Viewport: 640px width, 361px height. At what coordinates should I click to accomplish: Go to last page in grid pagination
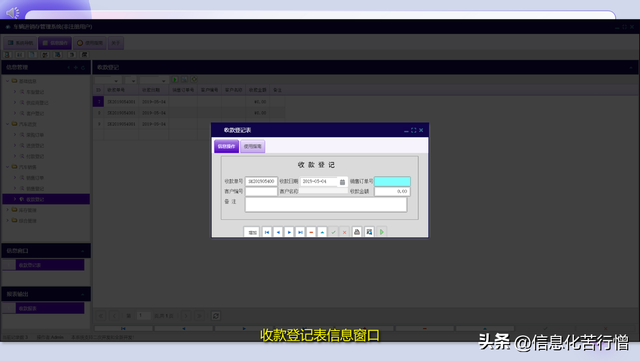click(200, 316)
